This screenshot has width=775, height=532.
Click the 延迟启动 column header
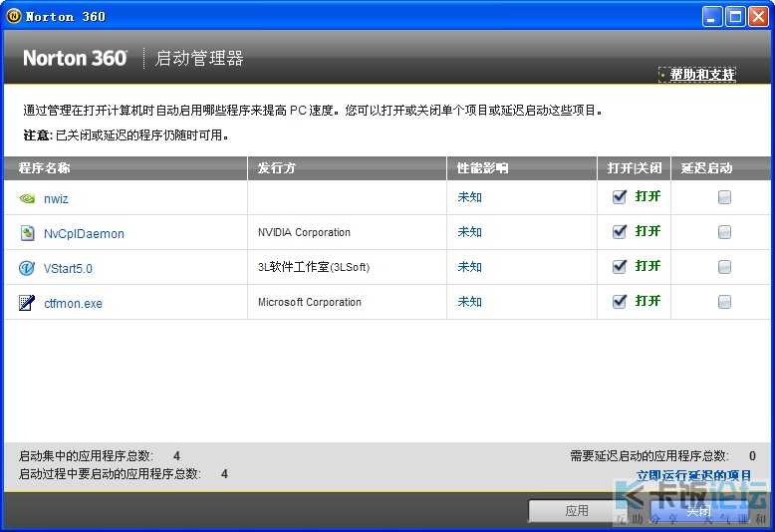(x=720, y=168)
